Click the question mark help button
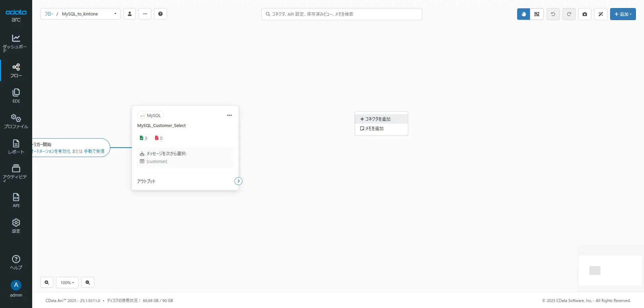Image resolution: width=644 pixels, height=308 pixels. click(x=160, y=14)
